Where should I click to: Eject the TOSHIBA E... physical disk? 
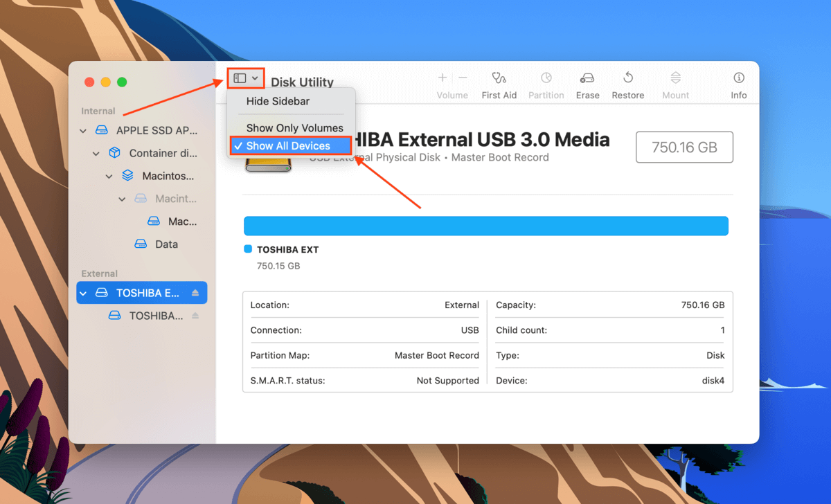[x=195, y=293]
